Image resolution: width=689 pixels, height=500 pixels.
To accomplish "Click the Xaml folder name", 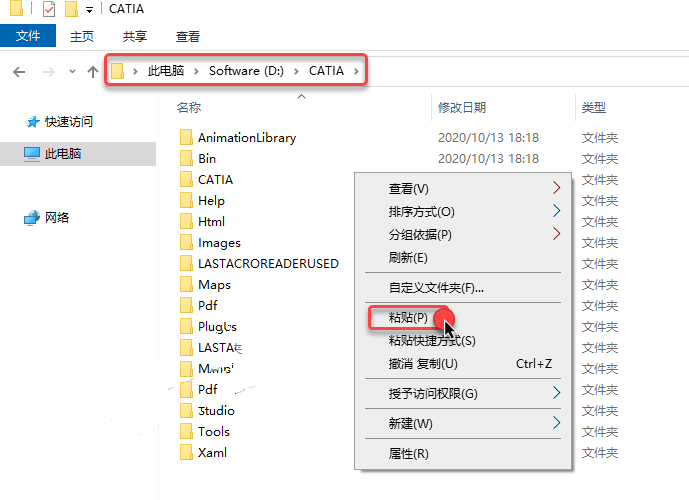I will 212,453.
